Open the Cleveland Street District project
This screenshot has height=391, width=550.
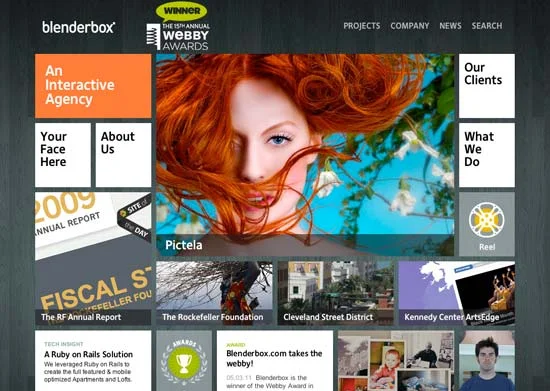tap(336, 293)
